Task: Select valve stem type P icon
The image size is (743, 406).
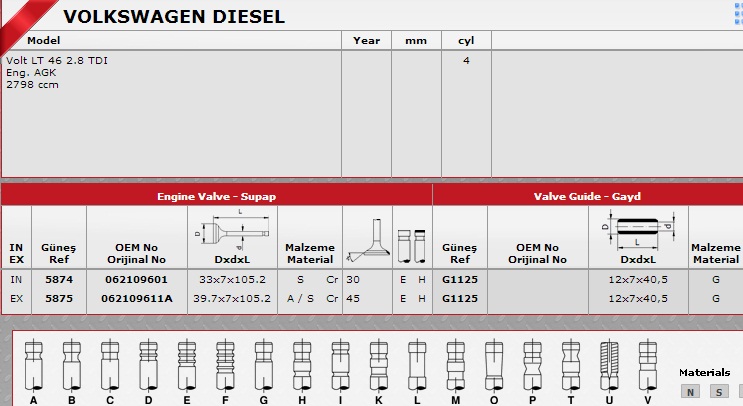Action: pyautogui.click(x=532, y=365)
